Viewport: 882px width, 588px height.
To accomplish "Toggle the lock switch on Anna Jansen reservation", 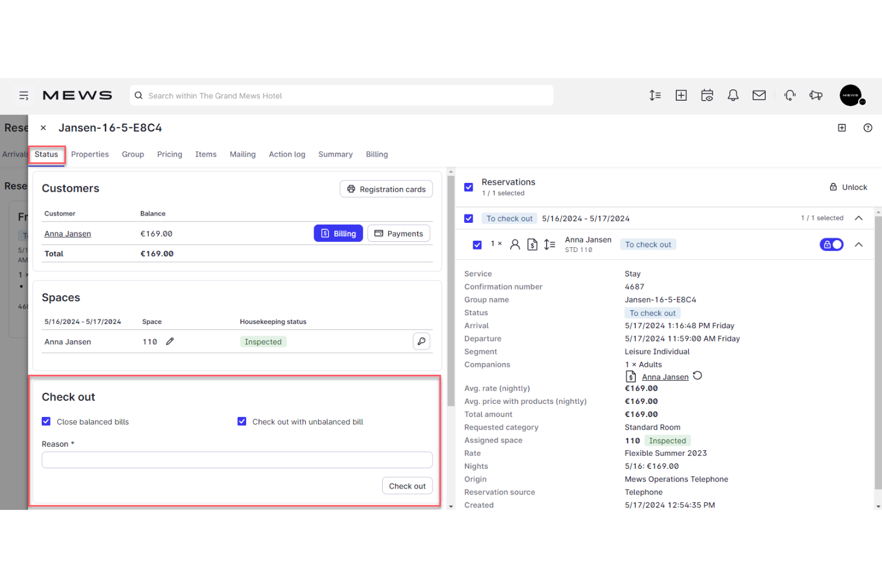I will [x=831, y=244].
